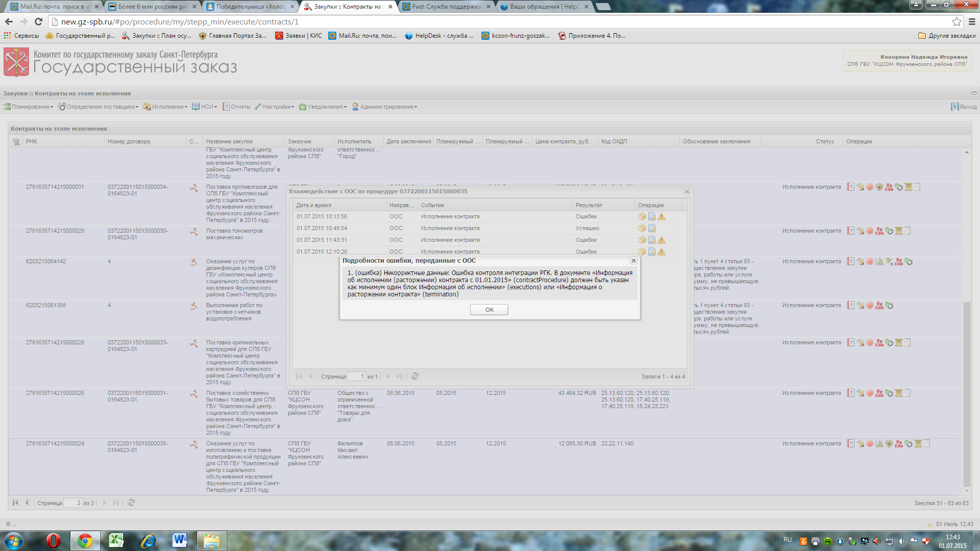Click the contracts grid page number field
980x551 pixels.
coord(73,503)
